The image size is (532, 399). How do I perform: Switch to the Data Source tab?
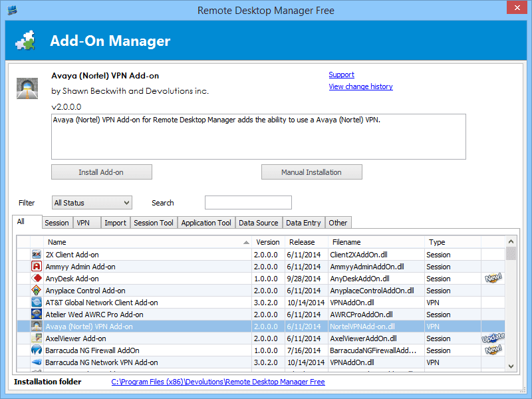point(259,223)
